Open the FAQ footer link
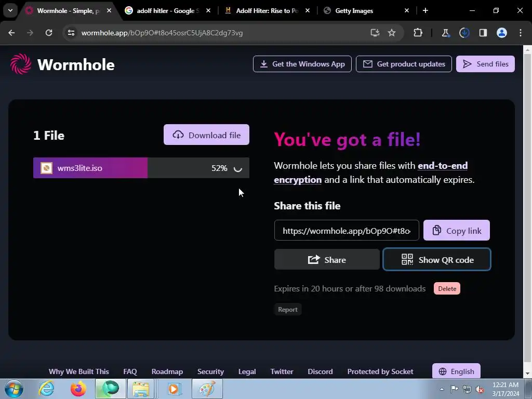The width and height of the screenshot is (532, 399). pyautogui.click(x=130, y=371)
